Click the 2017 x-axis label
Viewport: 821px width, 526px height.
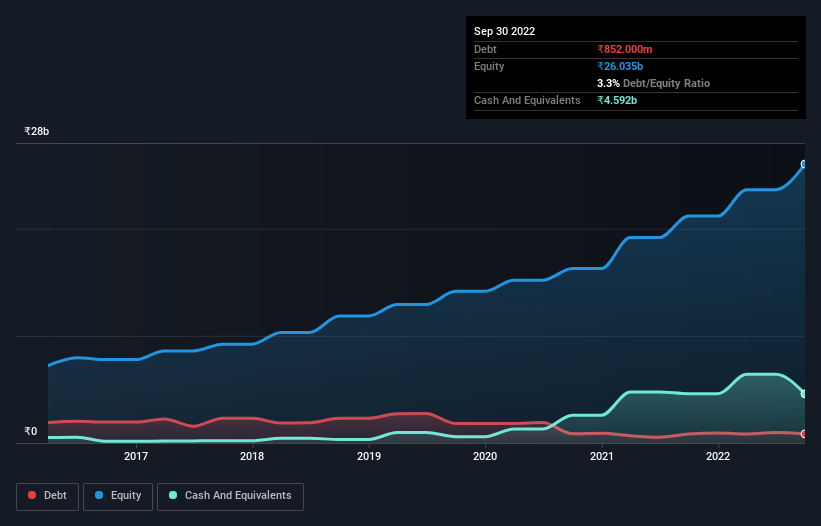136,456
